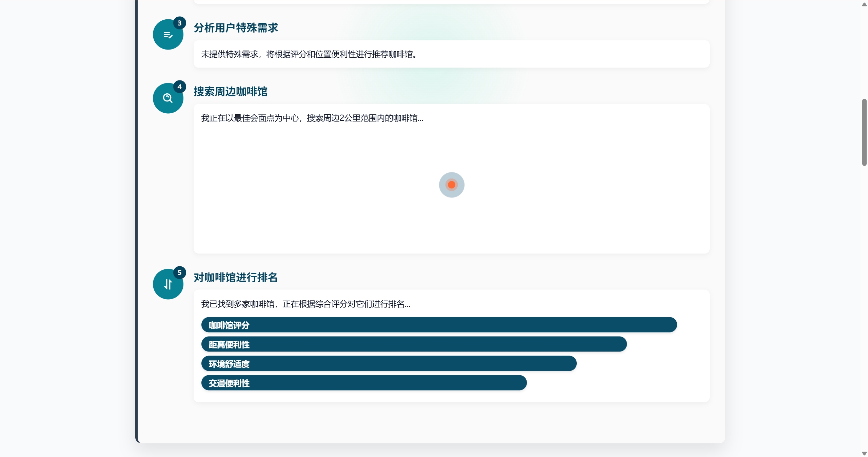Screen dimensions: 868x457
Task: Click the number 4 step badge
Action: [179, 87]
